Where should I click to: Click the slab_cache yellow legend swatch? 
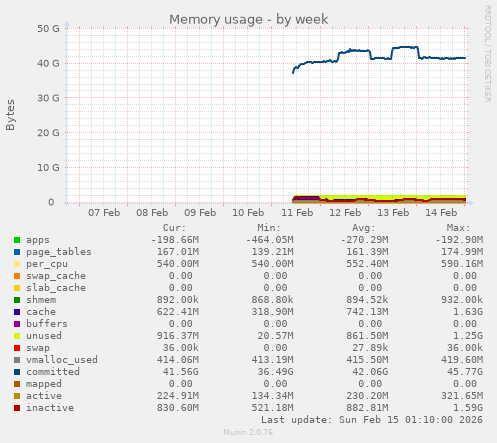17,288
